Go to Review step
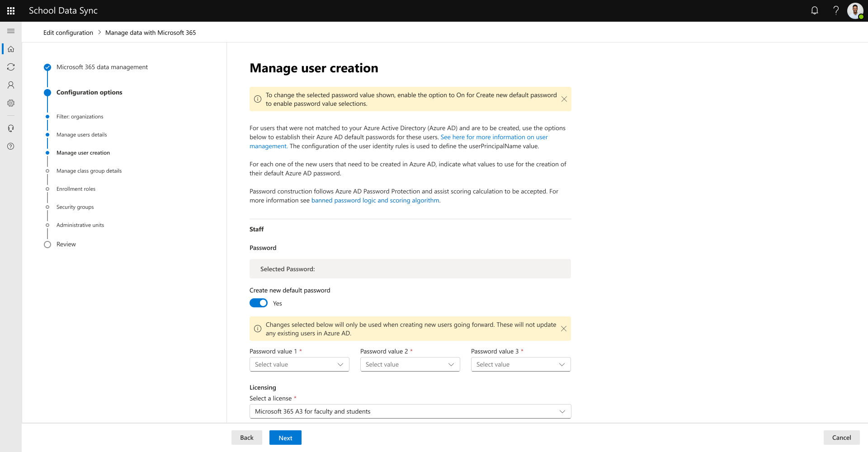The image size is (868, 452). [x=66, y=244]
